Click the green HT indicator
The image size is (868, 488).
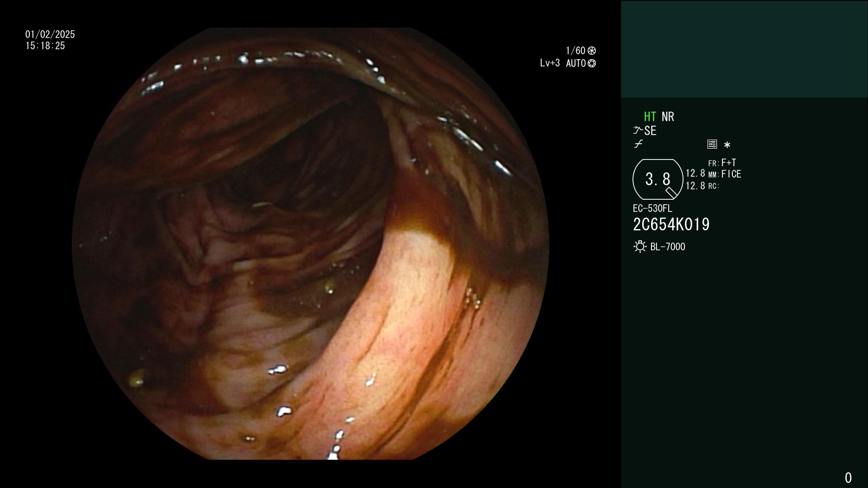tap(650, 117)
